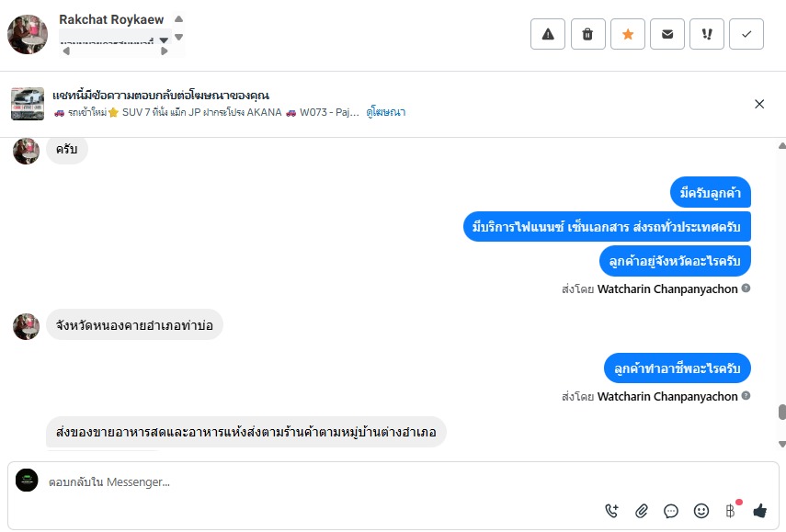Image resolution: width=786 pixels, height=532 pixels.
Task: Click the double exclamation priority button
Action: 707,34
